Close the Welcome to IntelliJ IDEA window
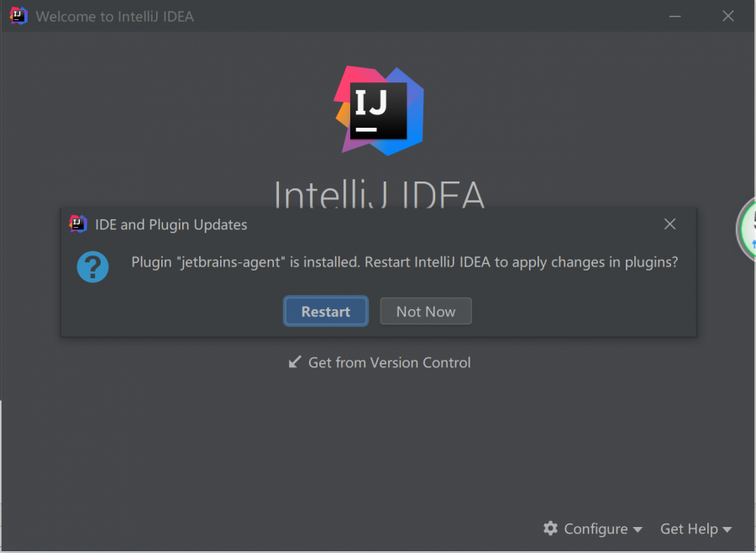The height and width of the screenshot is (553, 756). (728, 16)
